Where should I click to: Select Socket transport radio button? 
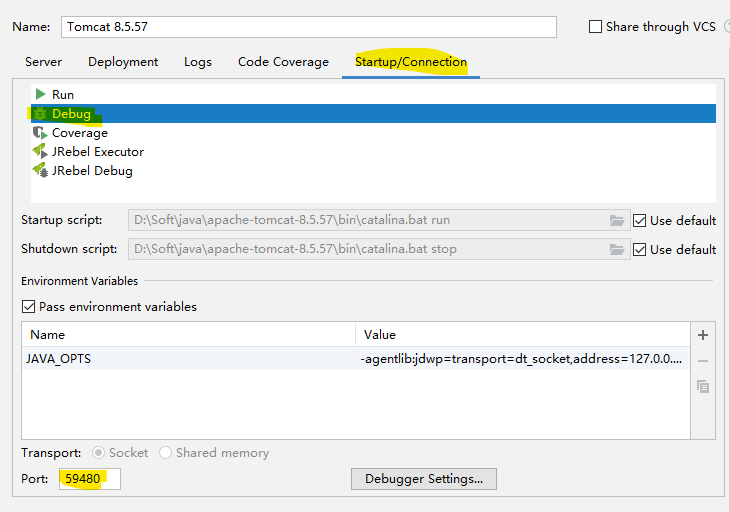tap(98, 453)
